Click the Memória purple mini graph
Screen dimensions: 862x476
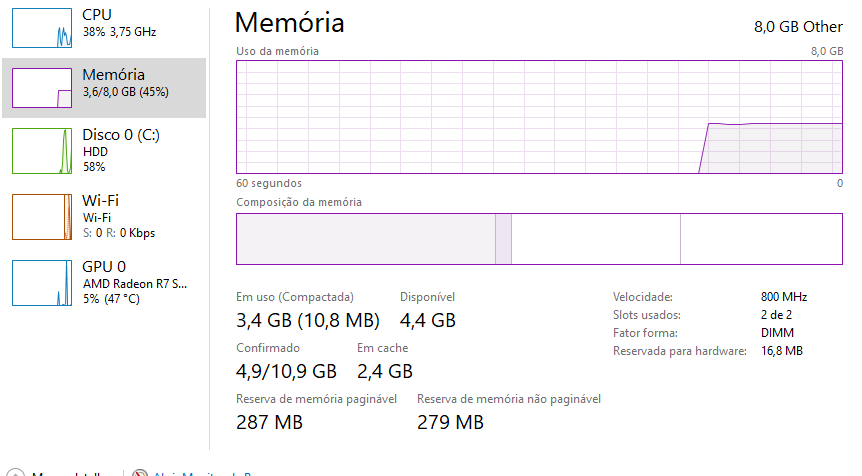click(42, 88)
